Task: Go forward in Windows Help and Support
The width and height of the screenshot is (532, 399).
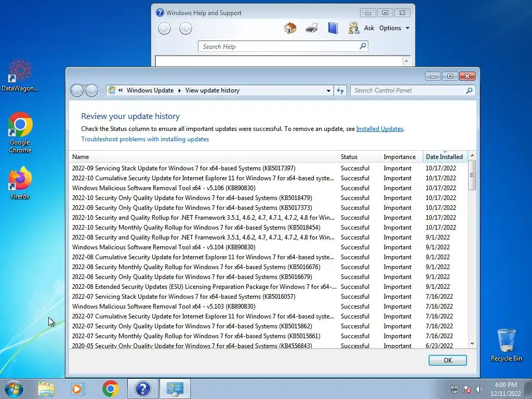Action: tap(185, 29)
